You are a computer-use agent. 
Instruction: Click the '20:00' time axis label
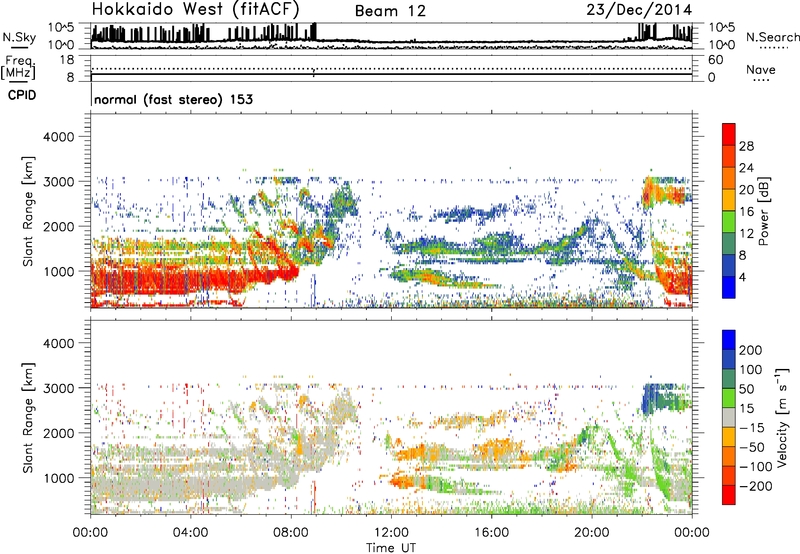(592, 533)
